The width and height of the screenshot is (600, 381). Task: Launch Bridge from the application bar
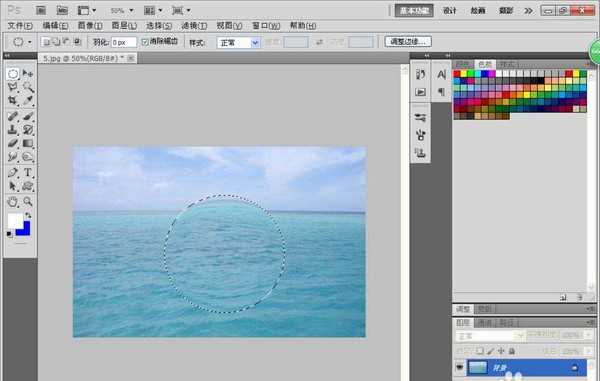tap(41, 10)
